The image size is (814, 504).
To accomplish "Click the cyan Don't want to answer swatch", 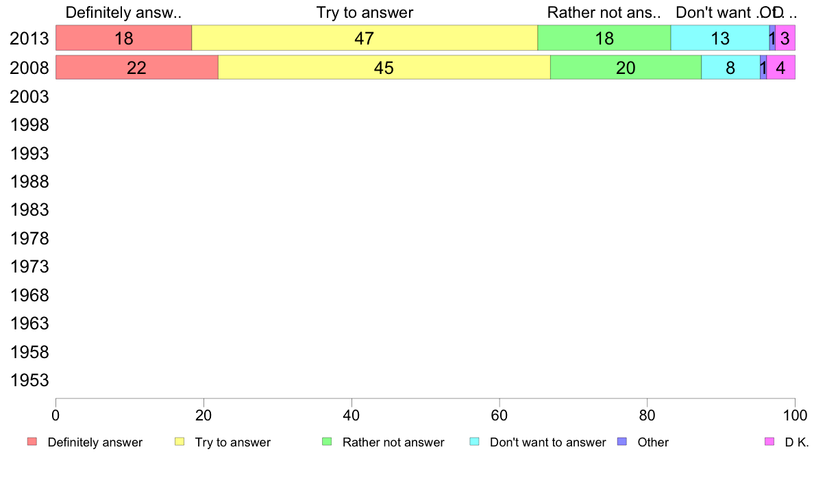I will click(474, 442).
